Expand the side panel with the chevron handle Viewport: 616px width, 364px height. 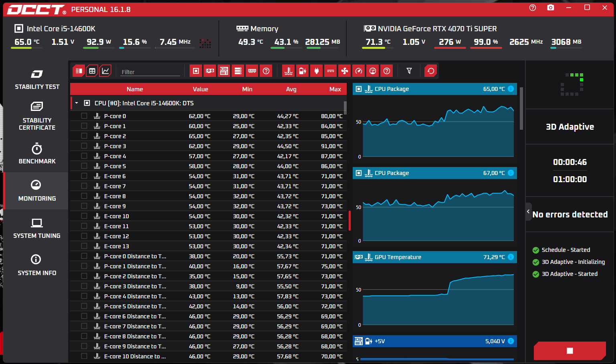tap(528, 211)
